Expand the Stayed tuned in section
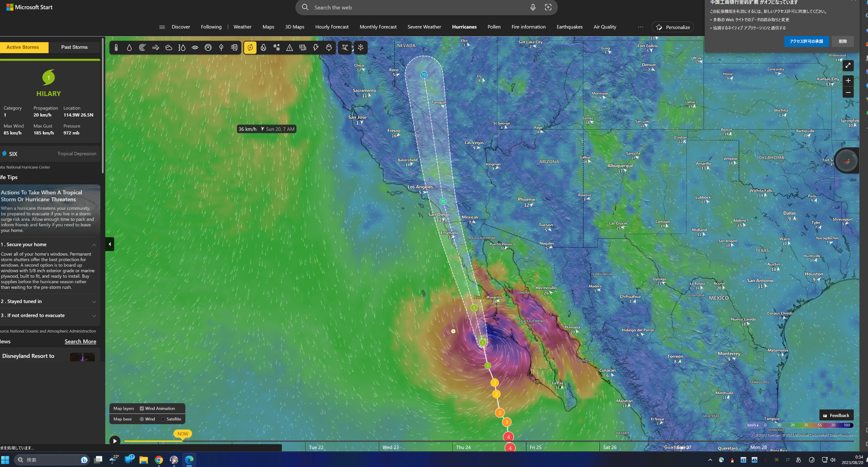 pyautogui.click(x=94, y=302)
